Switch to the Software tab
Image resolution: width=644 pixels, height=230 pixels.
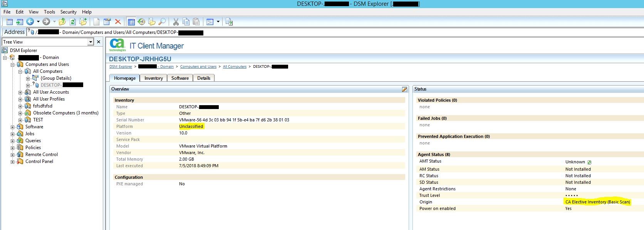pos(180,78)
